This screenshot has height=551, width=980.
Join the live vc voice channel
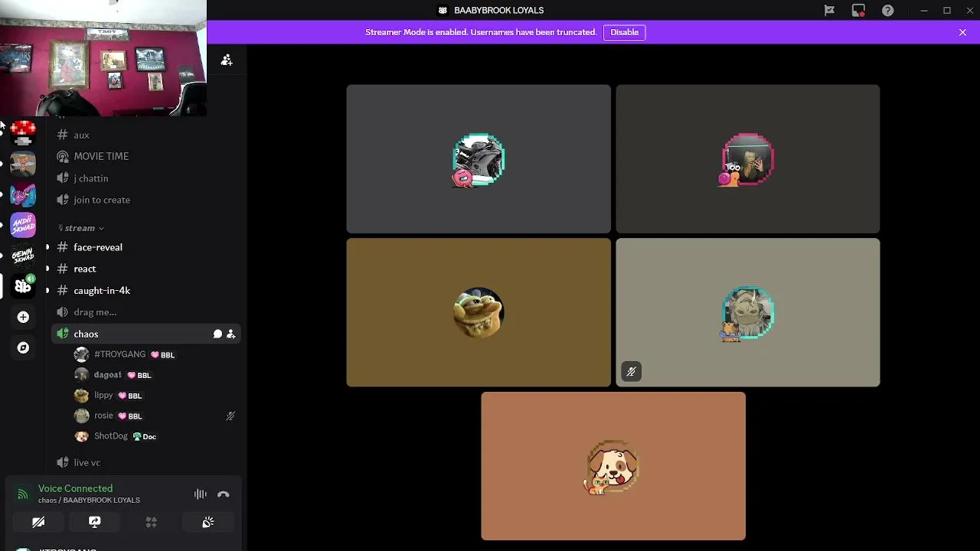[x=145, y=462]
